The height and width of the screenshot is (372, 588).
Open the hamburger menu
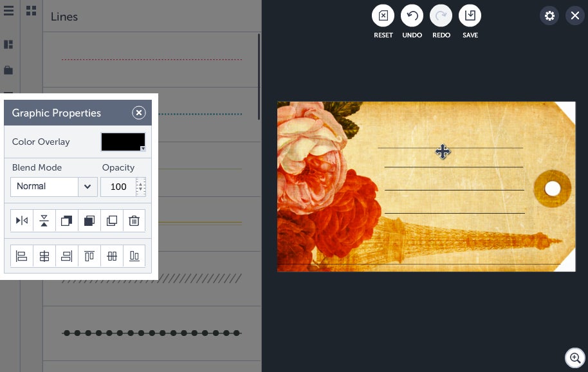(x=8, y=10)
